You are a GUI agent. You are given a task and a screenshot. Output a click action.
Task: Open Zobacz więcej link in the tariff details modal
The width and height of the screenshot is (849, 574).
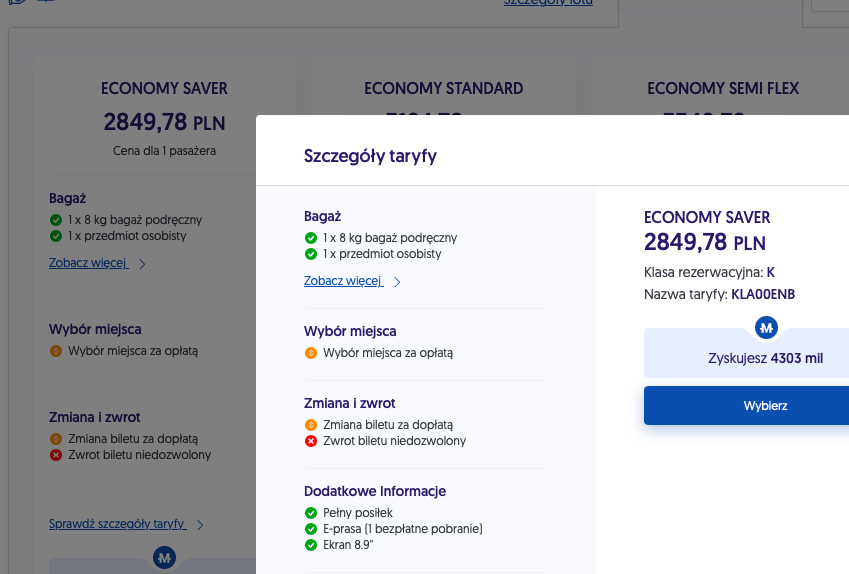click(x=344, y=281)
